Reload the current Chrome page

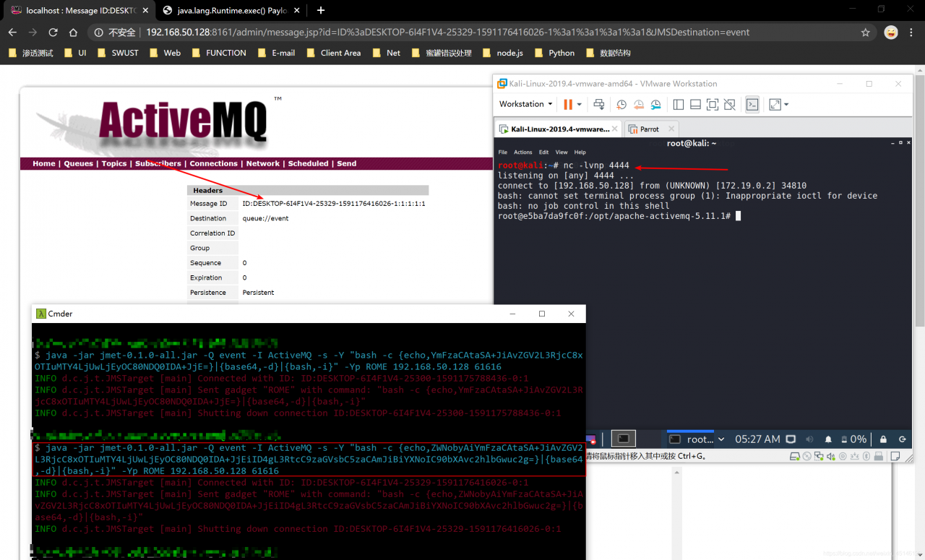click(53, 33)
